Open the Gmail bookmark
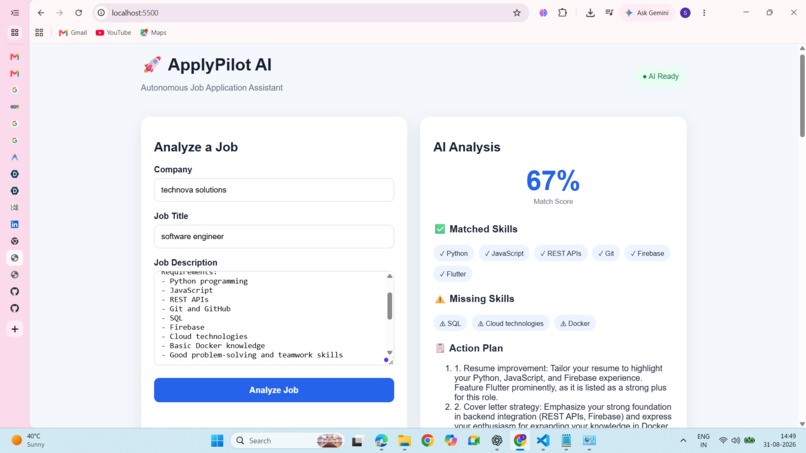806x453 pixels. point(72,32)
